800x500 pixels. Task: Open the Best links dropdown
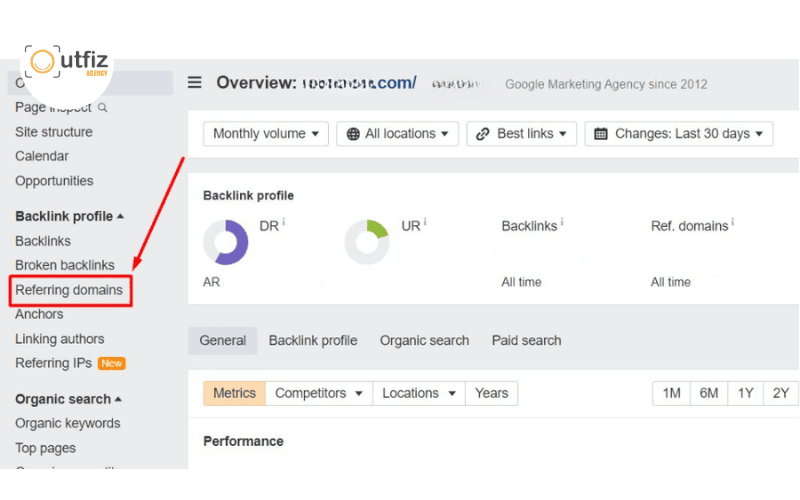coord(521,134)
